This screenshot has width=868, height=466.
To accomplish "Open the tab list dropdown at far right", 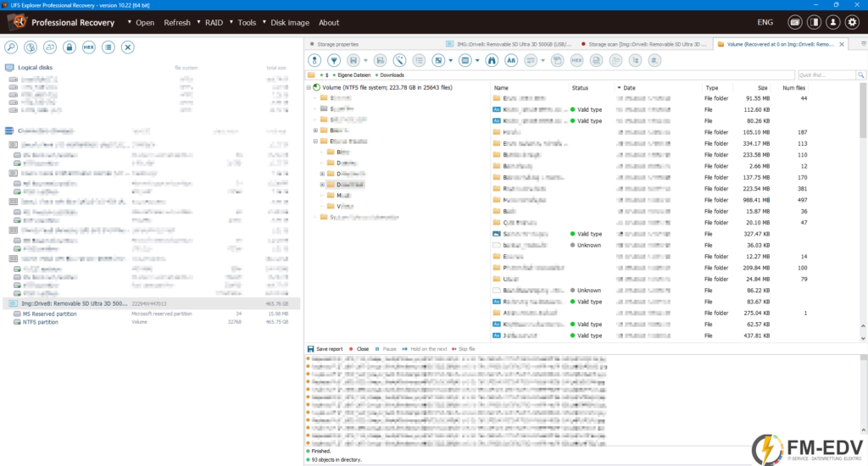I will (864, 44).
